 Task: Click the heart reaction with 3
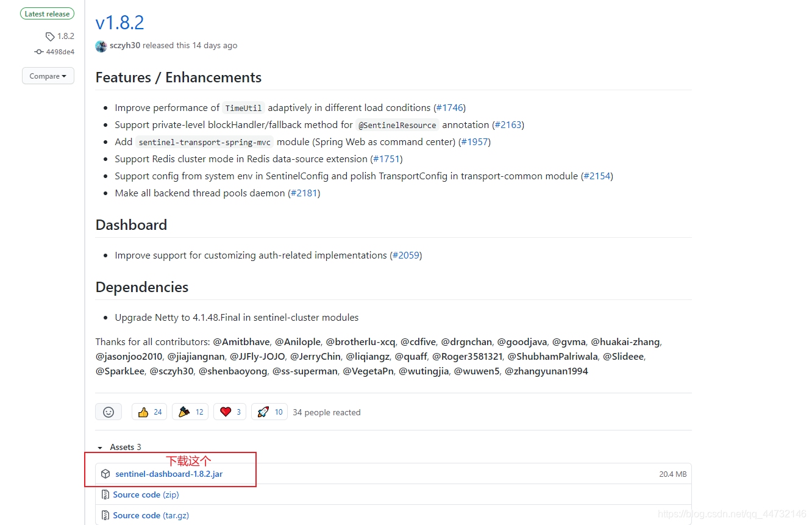(230, 412)
